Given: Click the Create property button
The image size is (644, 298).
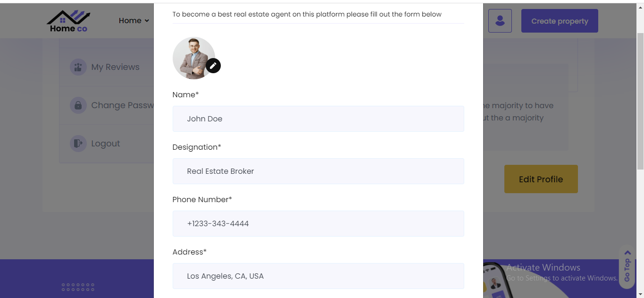Looking at the screenshot, I should [560, 21].
